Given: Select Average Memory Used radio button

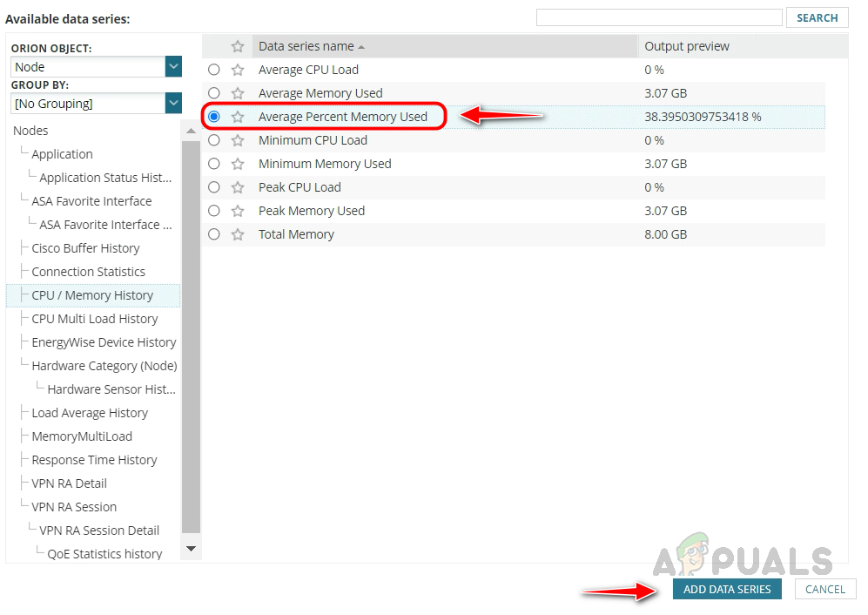Looking at the screenshot, I should 213,93.
